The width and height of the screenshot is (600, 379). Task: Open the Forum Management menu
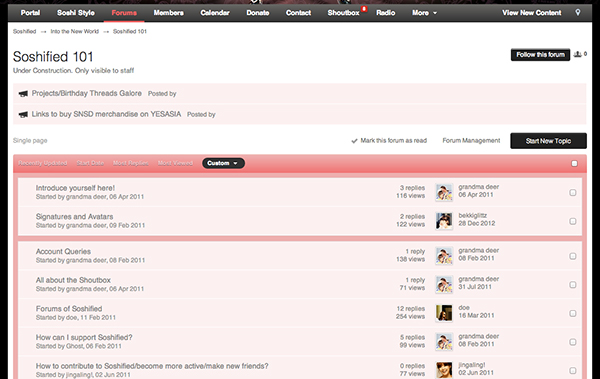[x=471, y=140]
